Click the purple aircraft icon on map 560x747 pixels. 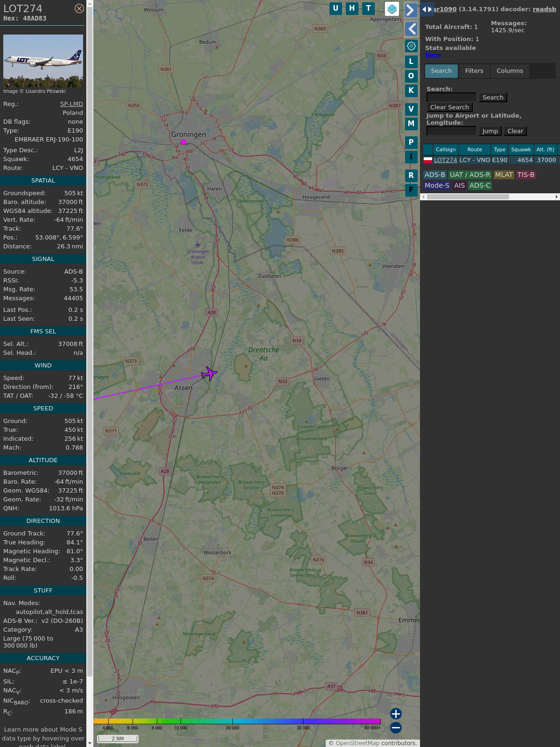point(209,373)
